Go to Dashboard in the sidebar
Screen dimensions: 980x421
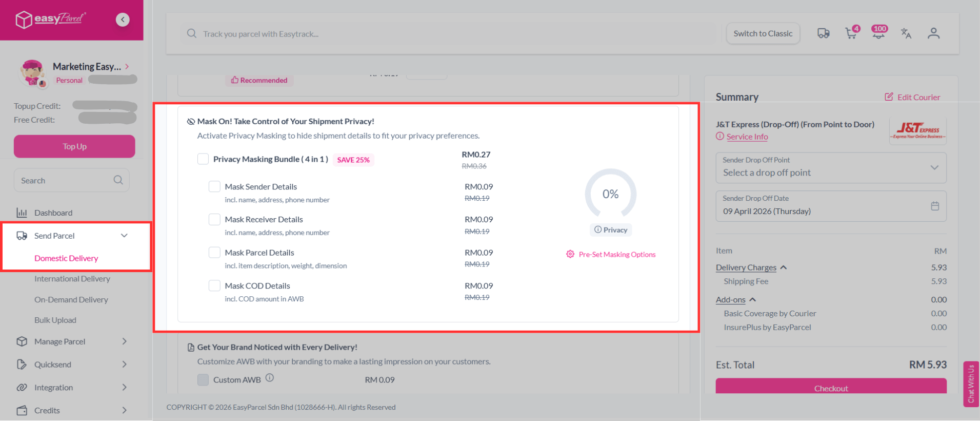53,213
